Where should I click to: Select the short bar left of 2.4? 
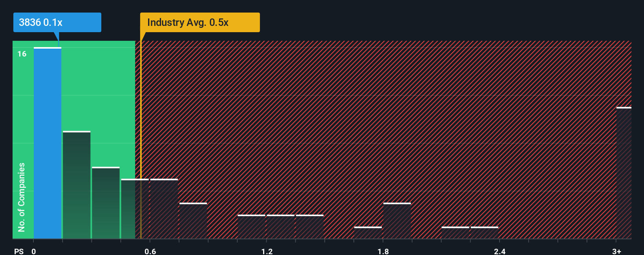tap(485, 233)
